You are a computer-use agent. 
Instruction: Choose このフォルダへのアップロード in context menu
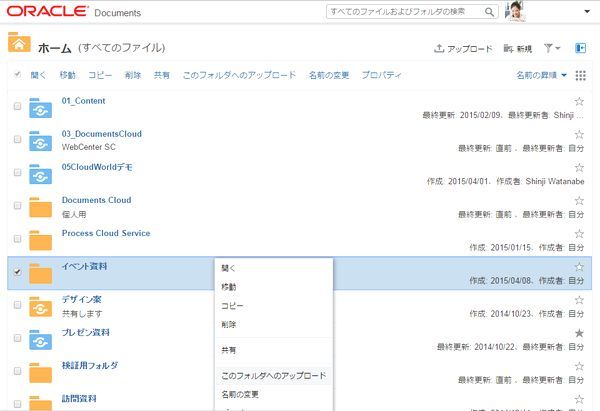click(x=274, y=376)
